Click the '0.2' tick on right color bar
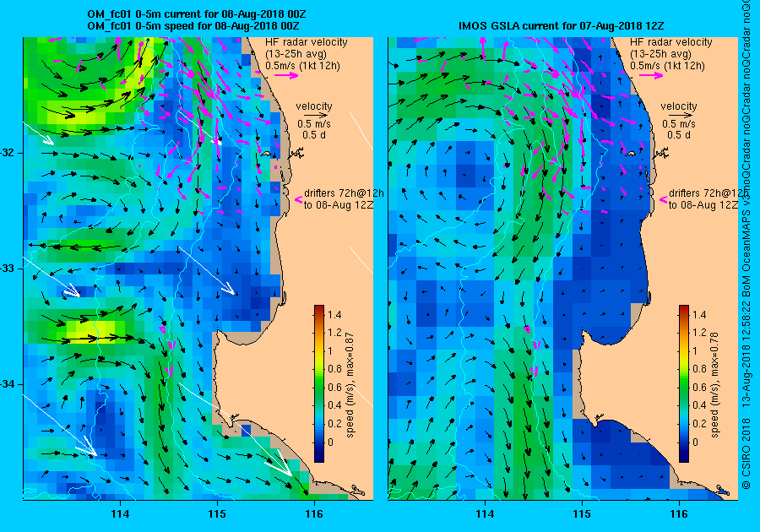 point(699,423)
